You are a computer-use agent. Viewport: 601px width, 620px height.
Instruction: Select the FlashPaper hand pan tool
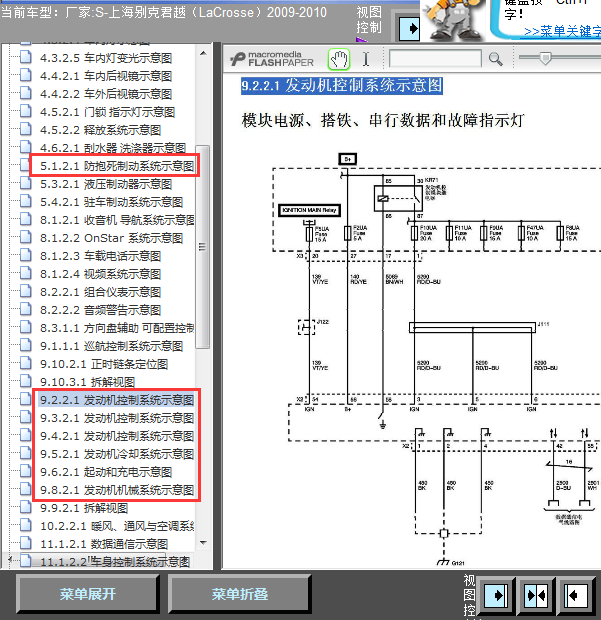tap(339, 60)
